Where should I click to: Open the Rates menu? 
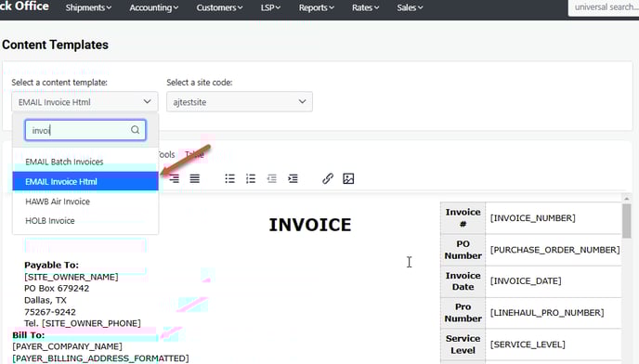click(x=366, y=7)
